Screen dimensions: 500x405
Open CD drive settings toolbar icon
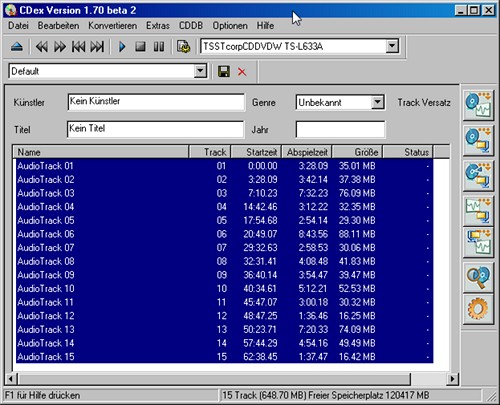click(x=183, y=47)
